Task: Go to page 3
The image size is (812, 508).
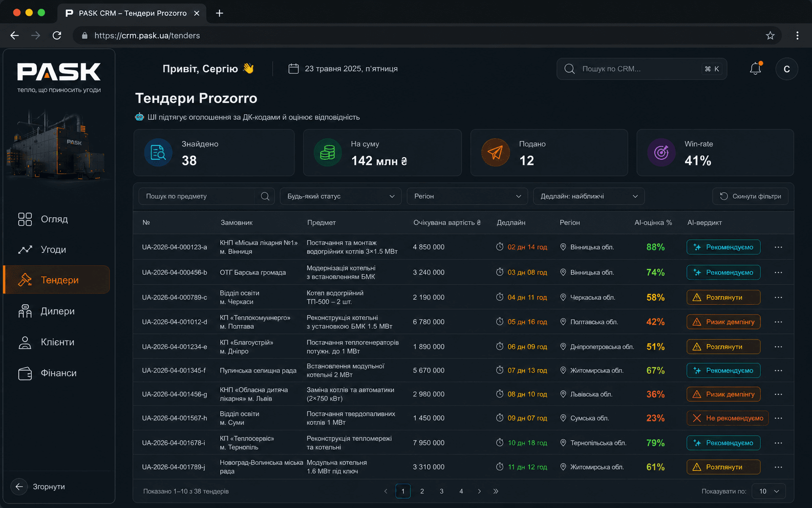Action: [441, 491]
